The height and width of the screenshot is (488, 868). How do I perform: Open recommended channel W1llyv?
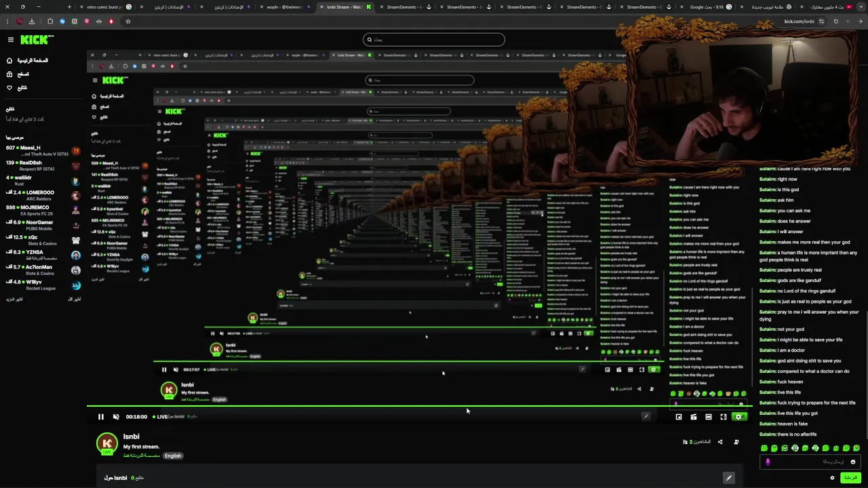coord(43,285)
